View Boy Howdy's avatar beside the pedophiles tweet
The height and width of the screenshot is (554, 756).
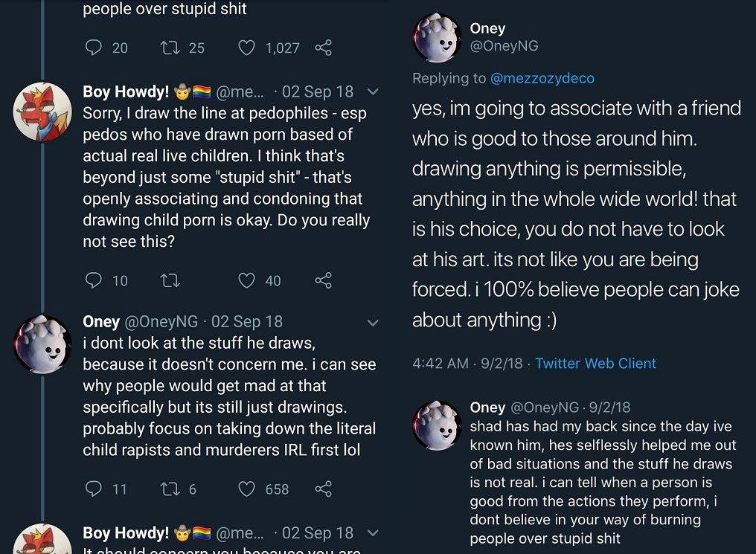click(42, 111)
